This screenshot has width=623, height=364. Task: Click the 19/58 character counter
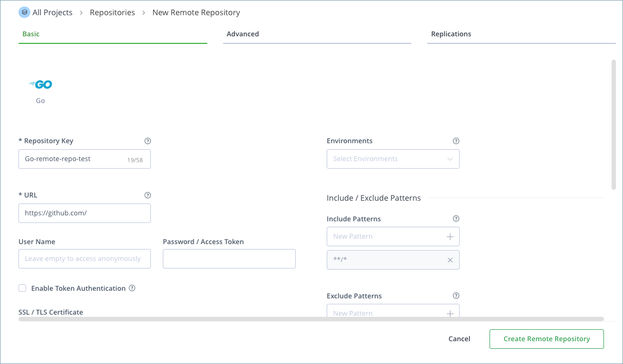click(x=135, y=160)
